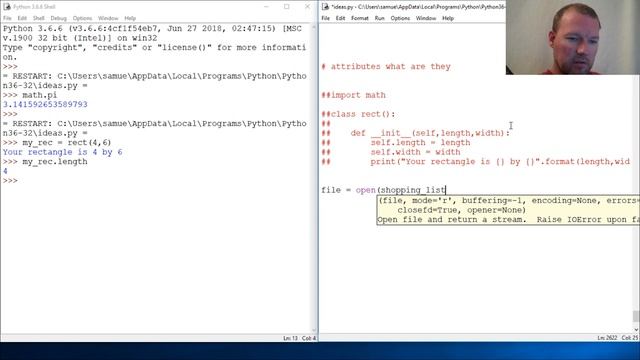Click Python Shell title bar icon
Screen dimensions: 640x360
(7, 7)
